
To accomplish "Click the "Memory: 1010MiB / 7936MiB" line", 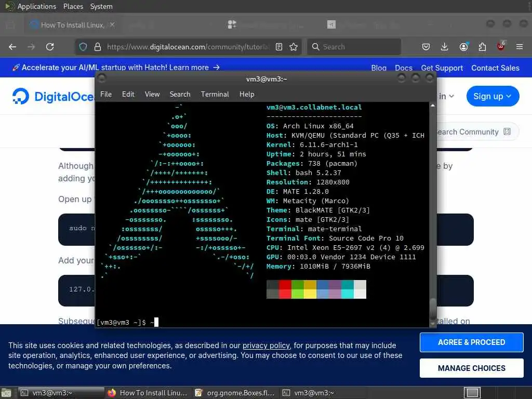I will pyautogui.click(x=318, y=267).
